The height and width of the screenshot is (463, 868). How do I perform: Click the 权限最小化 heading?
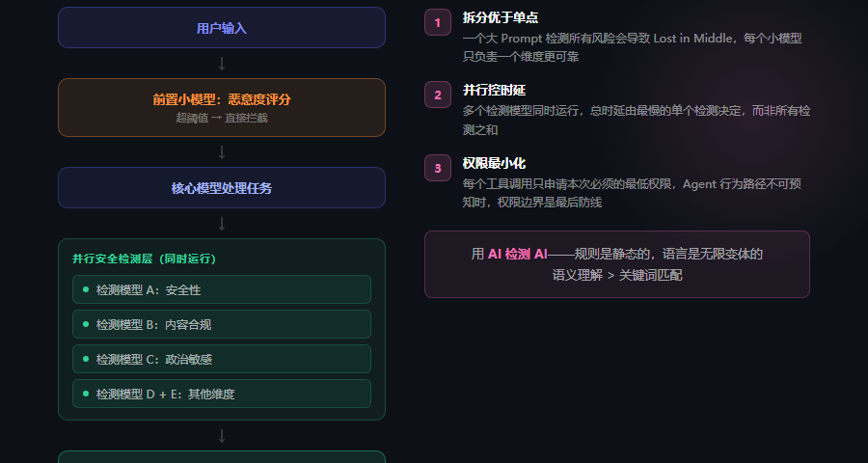coord(494,163)
